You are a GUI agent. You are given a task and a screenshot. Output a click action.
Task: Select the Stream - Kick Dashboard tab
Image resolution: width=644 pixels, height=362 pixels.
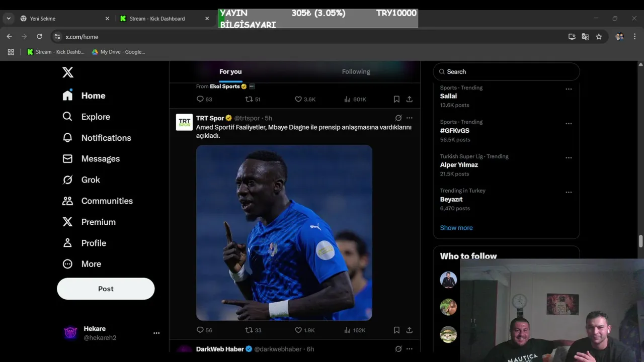(165, 19)
